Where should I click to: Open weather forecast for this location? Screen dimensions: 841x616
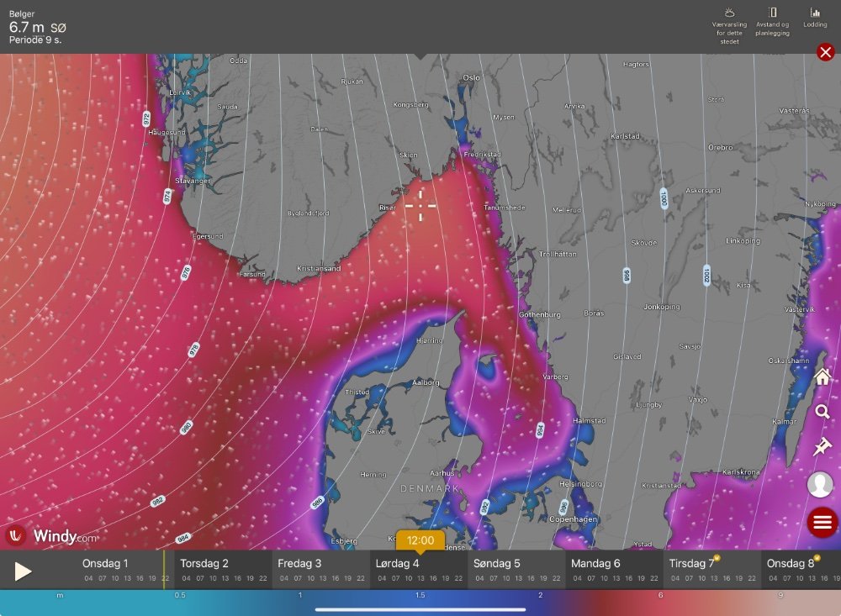tap(731, 23)
